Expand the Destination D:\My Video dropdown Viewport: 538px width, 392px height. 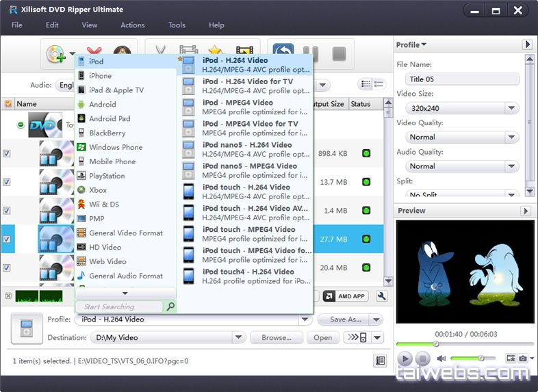point(238,337)
